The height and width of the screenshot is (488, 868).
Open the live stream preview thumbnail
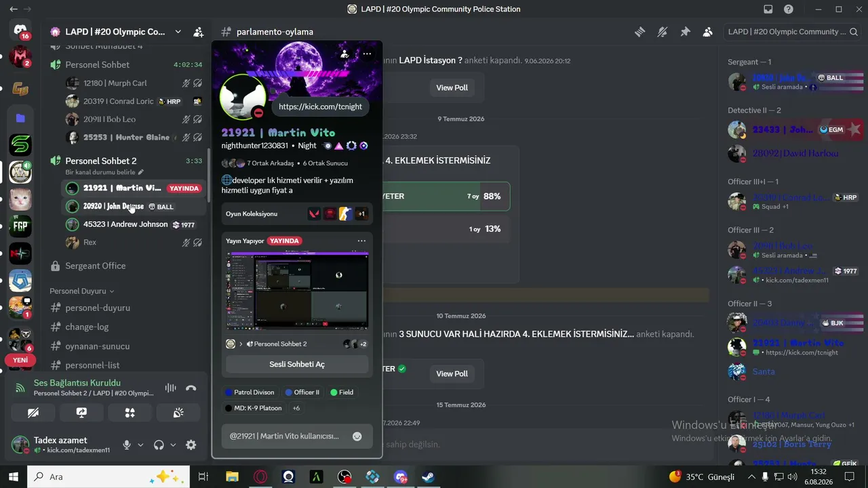pos(297,291)
